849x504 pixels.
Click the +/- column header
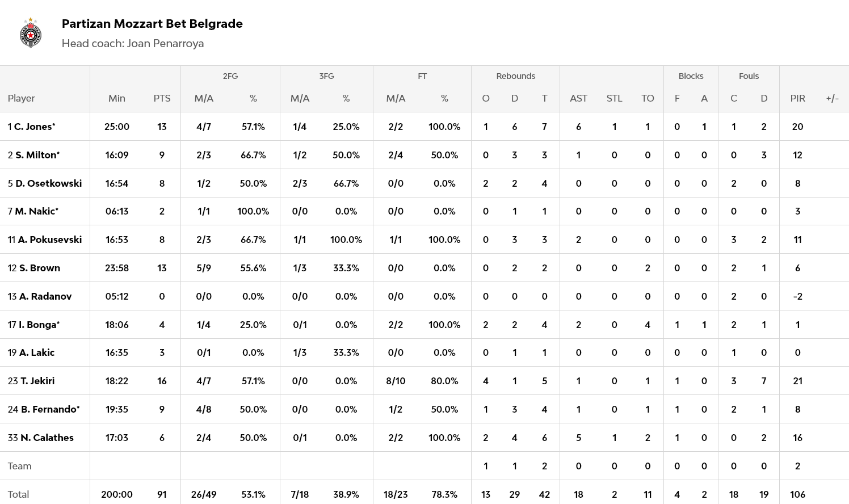click(x=832, y=98)
